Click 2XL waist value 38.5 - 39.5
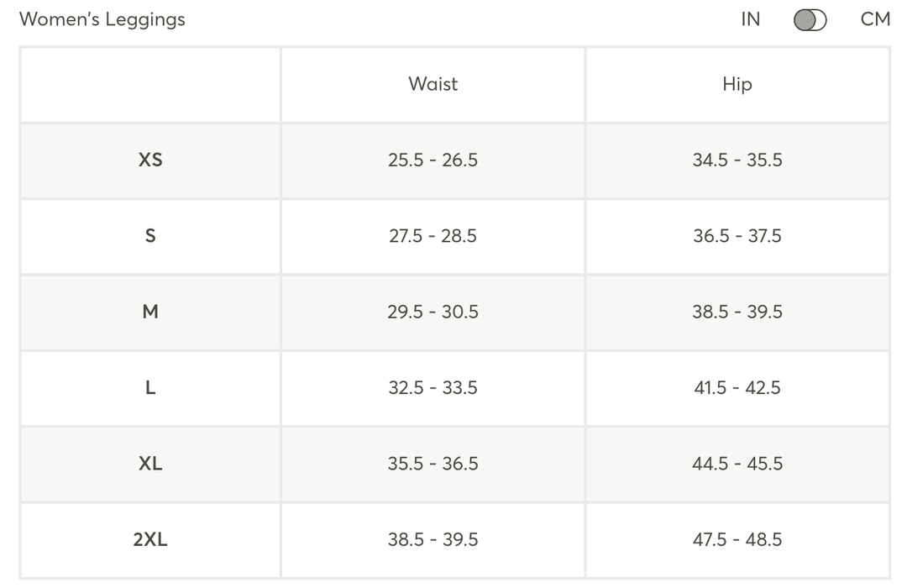The height and width of the screenshot is (588, 907). [433, 539]
